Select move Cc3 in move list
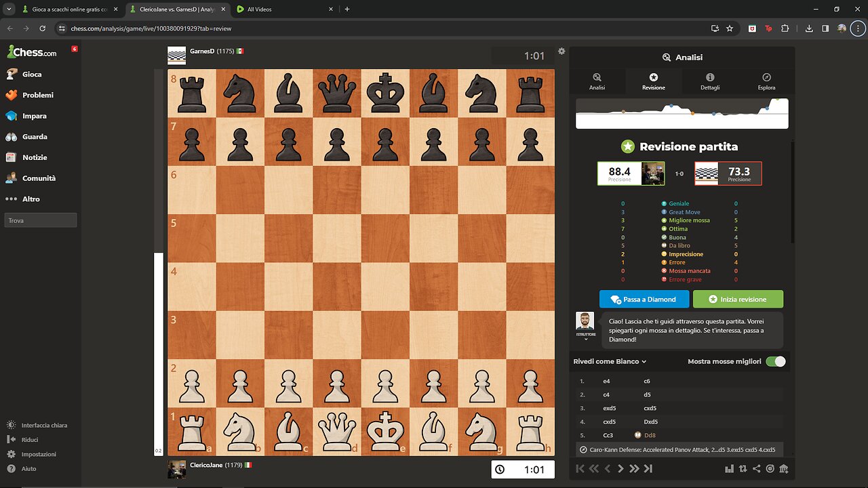The height and width of the screenshot is (488, 868). [x=608, y=435]
